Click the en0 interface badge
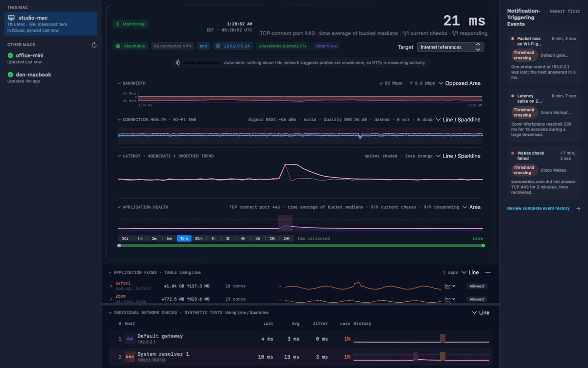Image resolution: width=588 pixels, height=368 pixels. pyautogui.click(x=203, y=46)
